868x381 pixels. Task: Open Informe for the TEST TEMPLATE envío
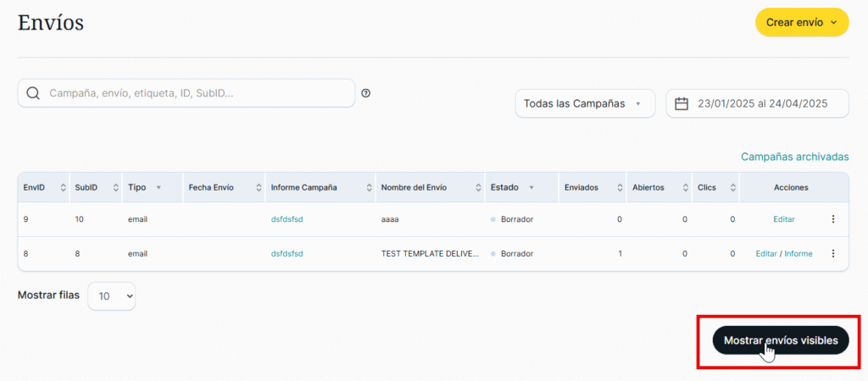pos(798,253)
